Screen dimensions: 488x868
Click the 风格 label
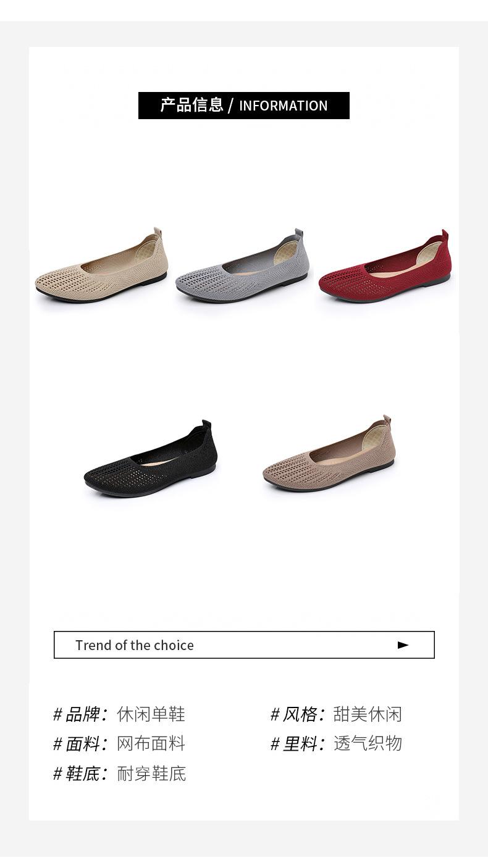click(x=299, y=715)
